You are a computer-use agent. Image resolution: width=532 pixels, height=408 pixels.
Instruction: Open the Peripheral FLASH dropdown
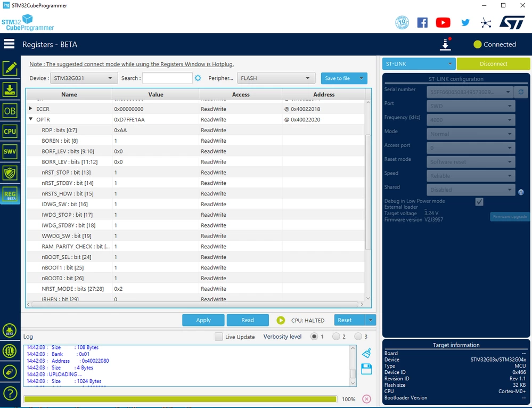pos(276,78)
